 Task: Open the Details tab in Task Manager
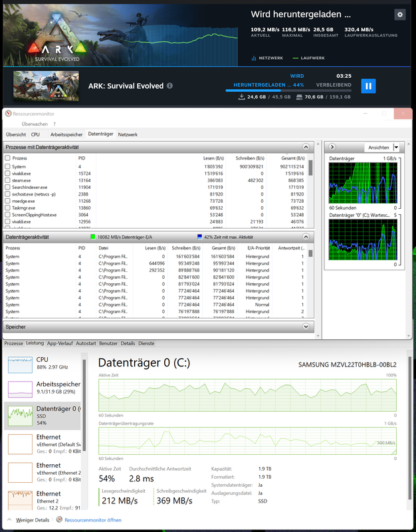click(128, 343)
